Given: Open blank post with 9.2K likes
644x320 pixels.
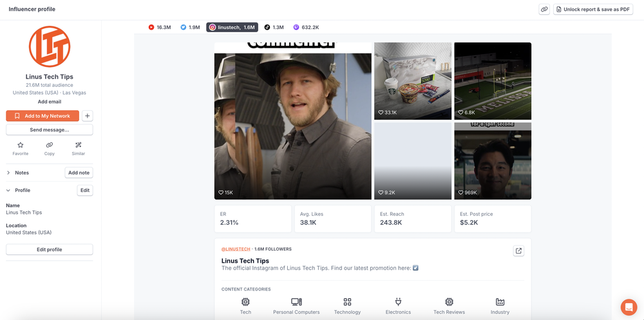Looking at the screenshot, I should 413,161.
